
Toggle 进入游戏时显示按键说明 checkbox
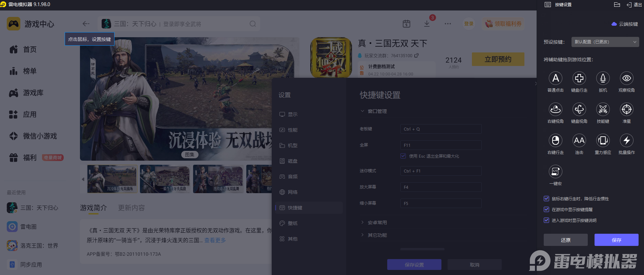[546, 220]
